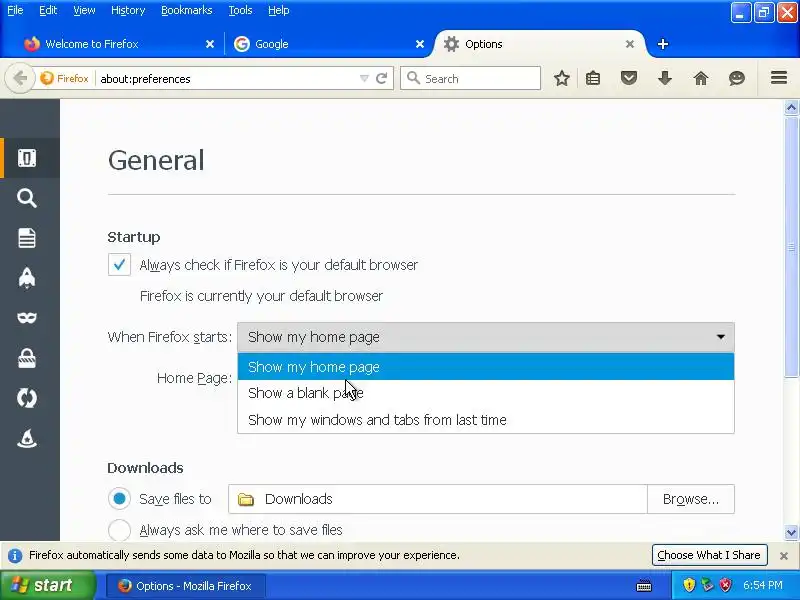800x600 pixels.
Task: Click Options - Mozilla Firefox taskbar button
Action: [x=186, y=586]
